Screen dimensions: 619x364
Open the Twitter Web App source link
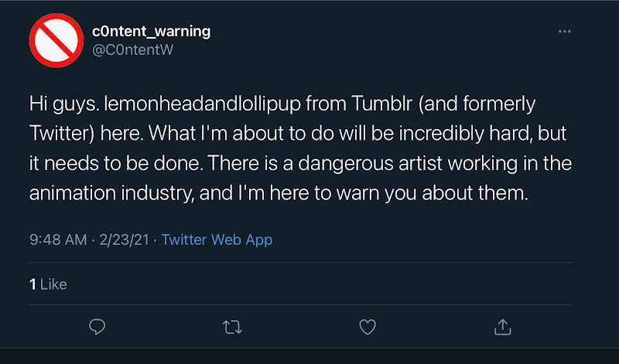pyautogui.click(x=217, y=240)
